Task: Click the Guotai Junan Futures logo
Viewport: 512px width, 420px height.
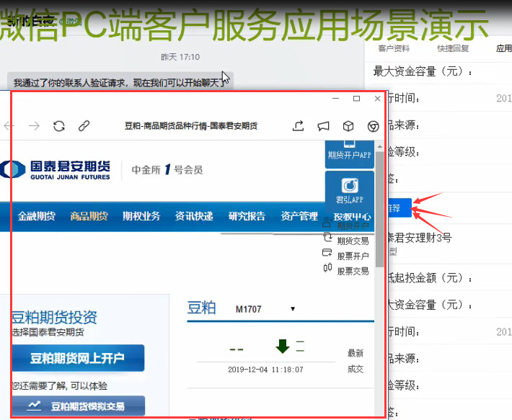Action: 56,169
